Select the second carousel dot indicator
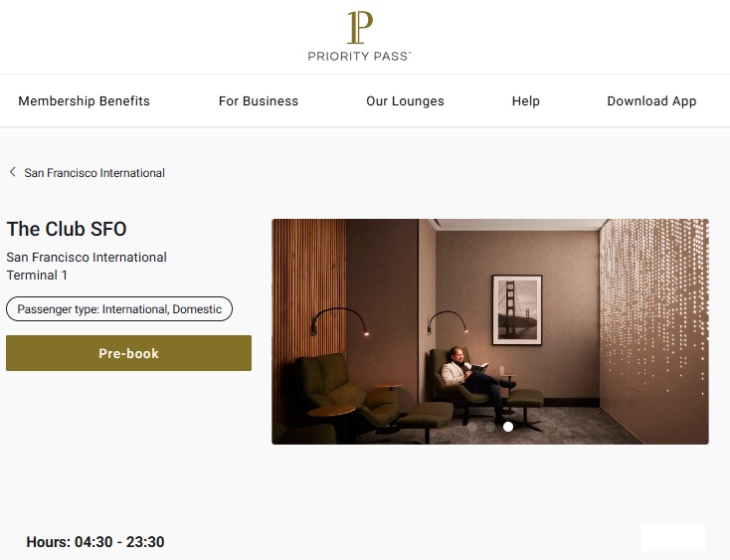The height and width of the screenshot is (560, 730). [x=489, y=427]
